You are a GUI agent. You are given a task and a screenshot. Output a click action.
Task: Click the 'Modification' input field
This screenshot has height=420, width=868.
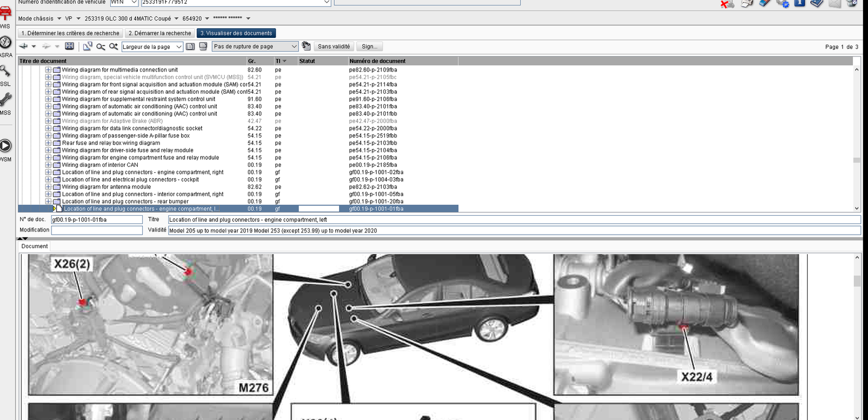(x=97, y=230)
